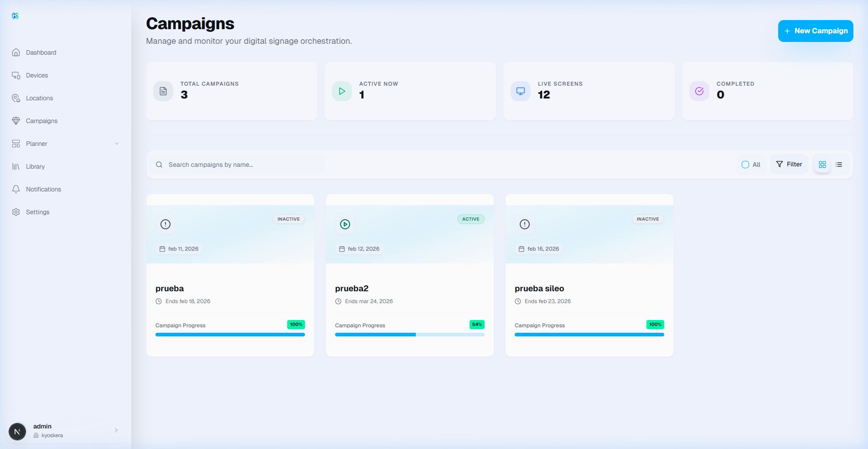Open the admin account menu chevron
The image size is (868, 449).
click(116, 430)
